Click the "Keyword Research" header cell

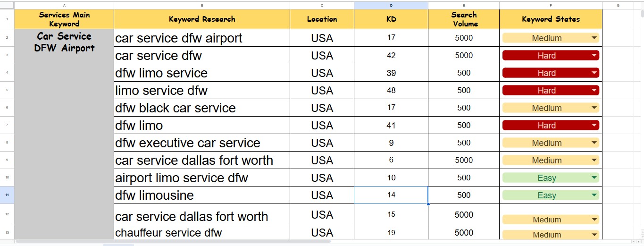point(202,19)
